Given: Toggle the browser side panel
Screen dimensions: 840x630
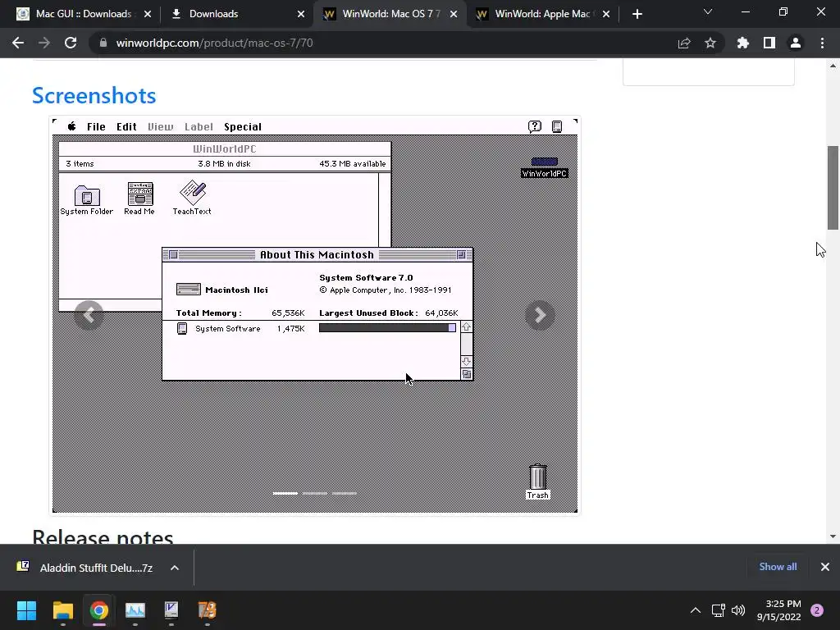Looking at the screenshot, I should 769,43.
